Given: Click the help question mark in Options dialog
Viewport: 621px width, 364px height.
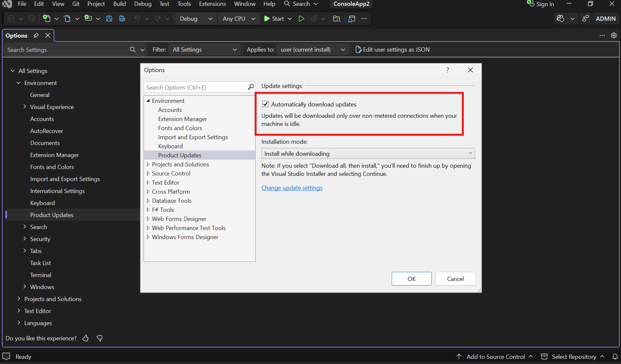Looking at the screenshot, I should pyautogui.click(x=448, y=70).
